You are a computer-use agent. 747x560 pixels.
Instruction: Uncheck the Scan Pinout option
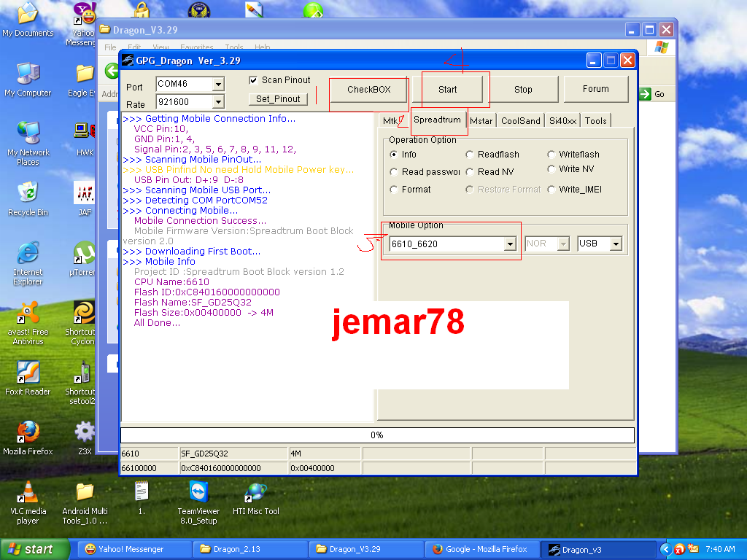[x=253, y=80]
